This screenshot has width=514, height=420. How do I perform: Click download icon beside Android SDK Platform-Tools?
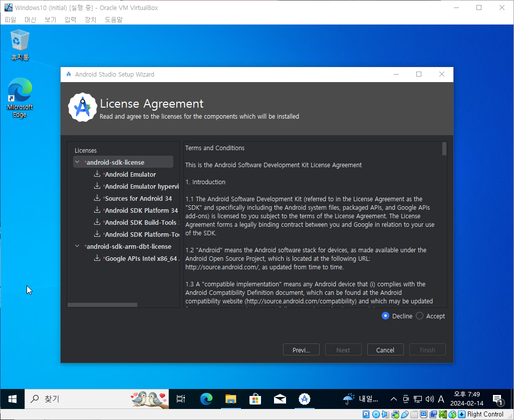97,234
